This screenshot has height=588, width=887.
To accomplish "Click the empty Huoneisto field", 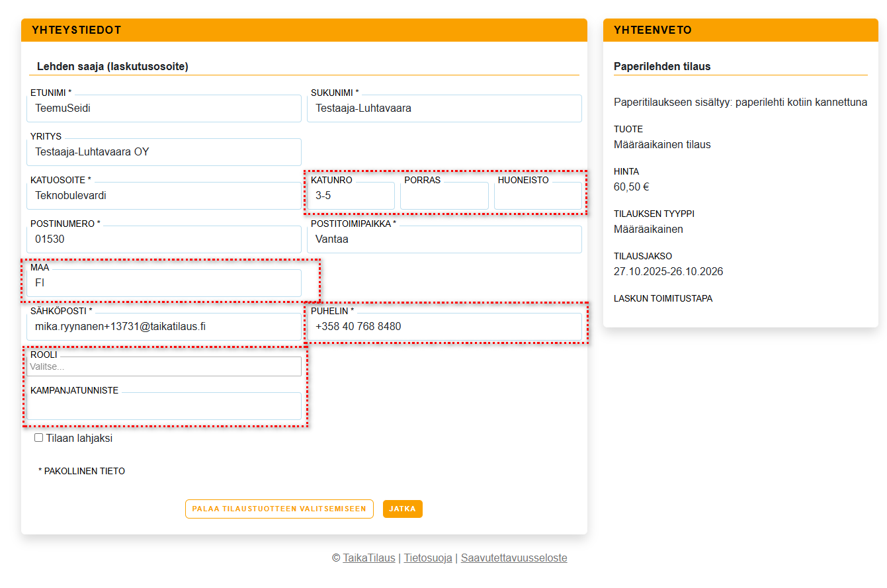I will point(538,196).
